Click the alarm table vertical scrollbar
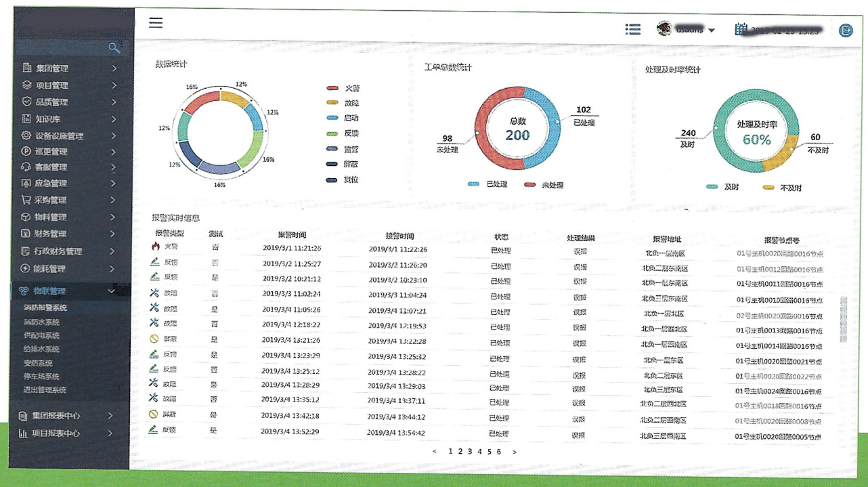 click(842, 318)
